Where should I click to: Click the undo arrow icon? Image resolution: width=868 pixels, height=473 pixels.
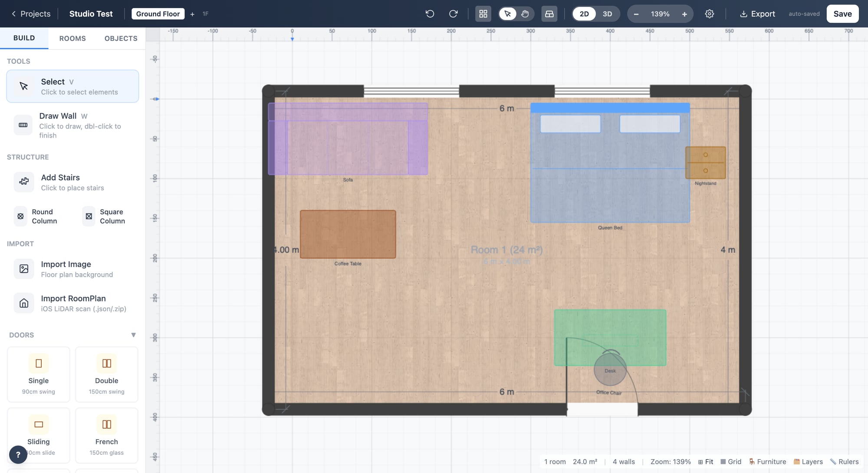430,14
